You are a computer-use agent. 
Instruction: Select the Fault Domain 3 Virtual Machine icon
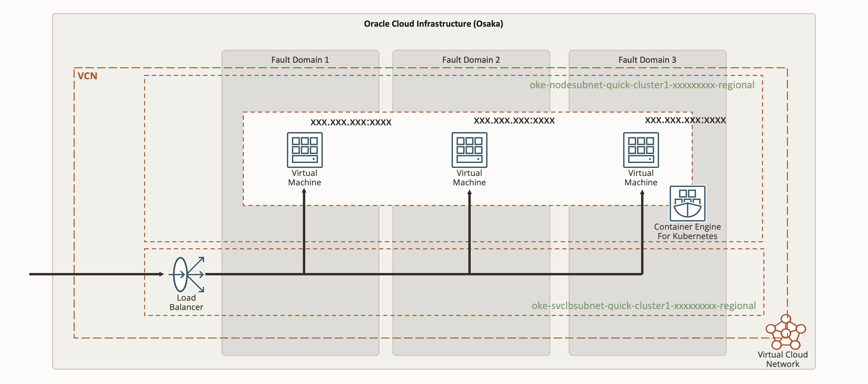641,150
